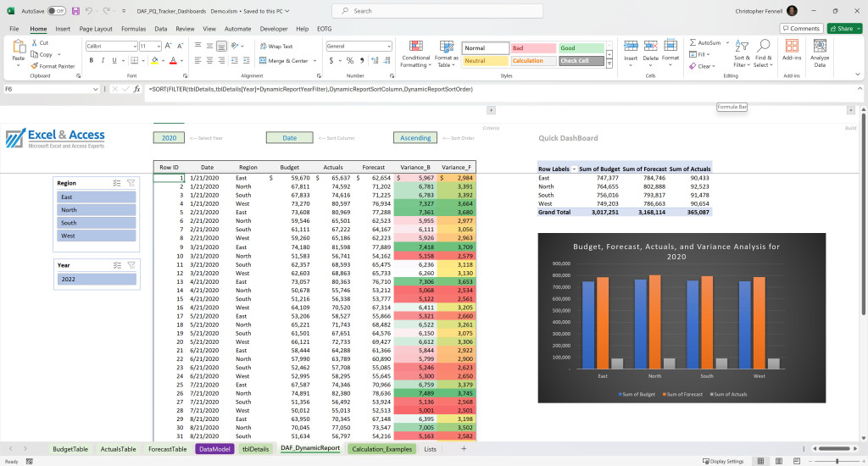This screenshot has height=466, width=868.
Task: Adjust the zoom slider in status bar
Action: click(837, 461)
